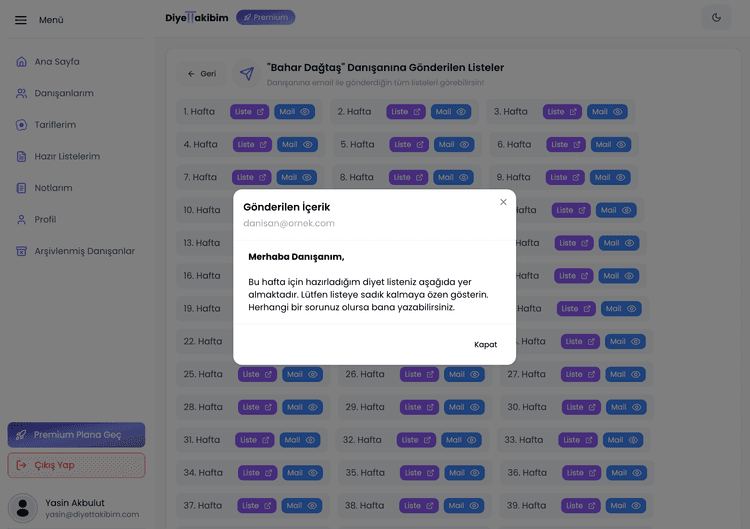Close the Gönderilen İçerik dialog
Screen dimensions: 750x529
503,202
